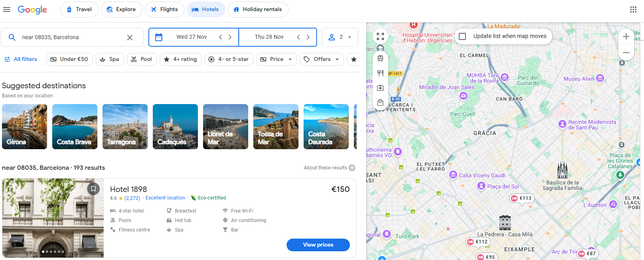Select the partially hidden star filter chip
The width and height of the screenshot is (644, 260).
point(353,59)
